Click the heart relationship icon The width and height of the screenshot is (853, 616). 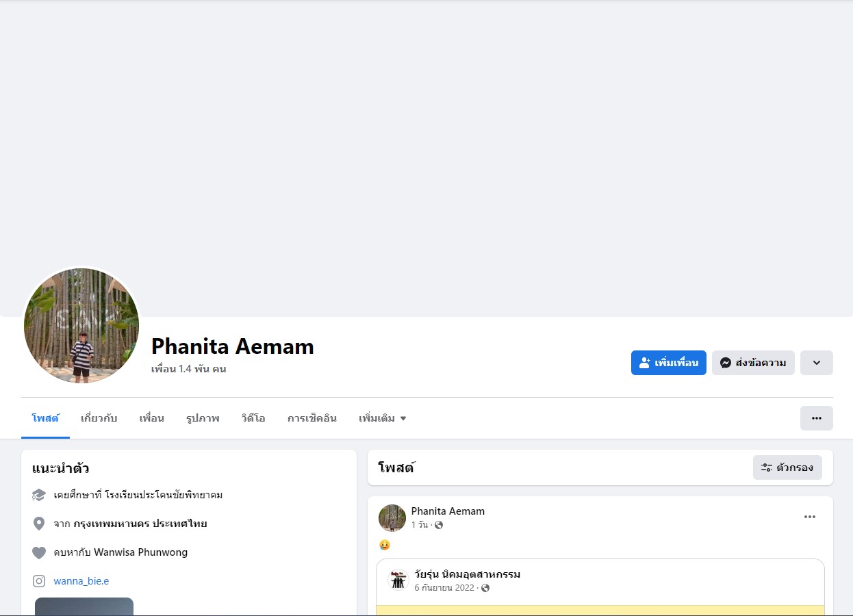pos(39,552)
